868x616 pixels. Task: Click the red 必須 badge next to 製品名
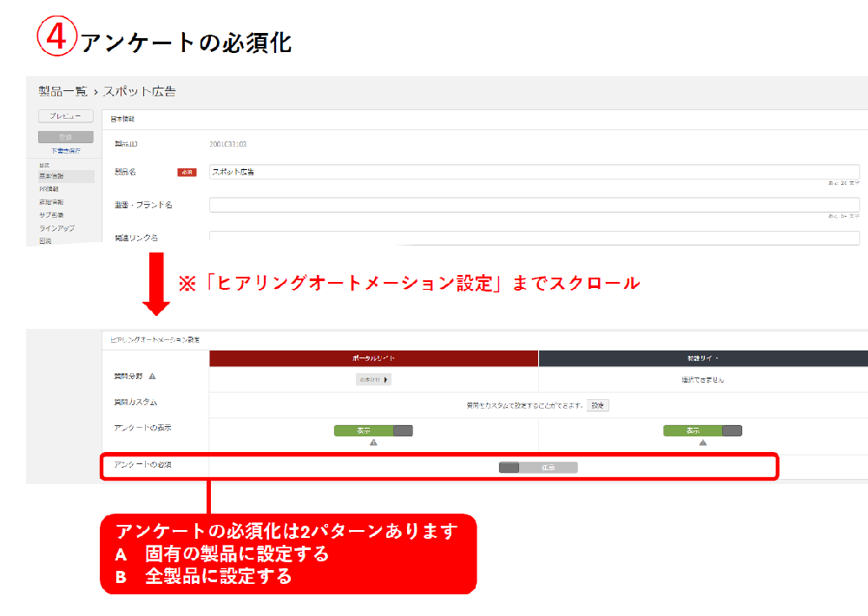tap(187, 173)
